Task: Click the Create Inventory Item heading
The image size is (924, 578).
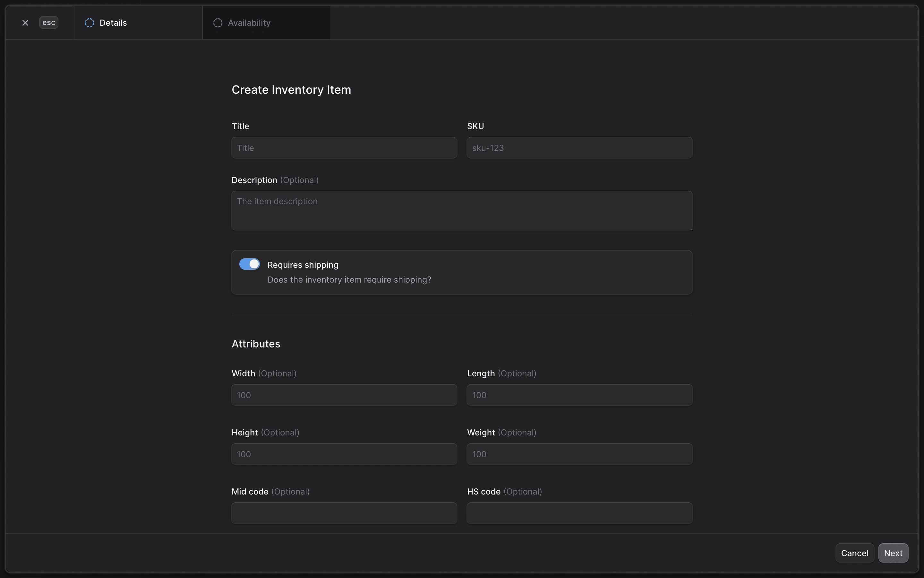Action: pos(291,90)
